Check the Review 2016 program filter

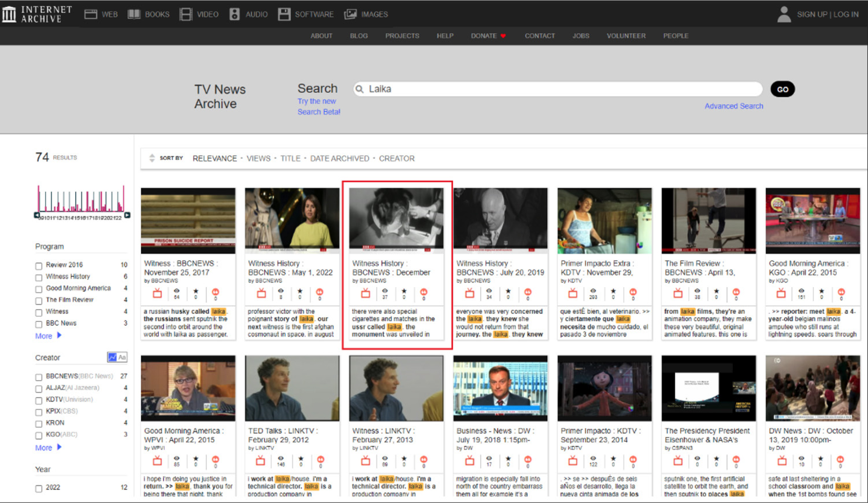coord(39,266)
